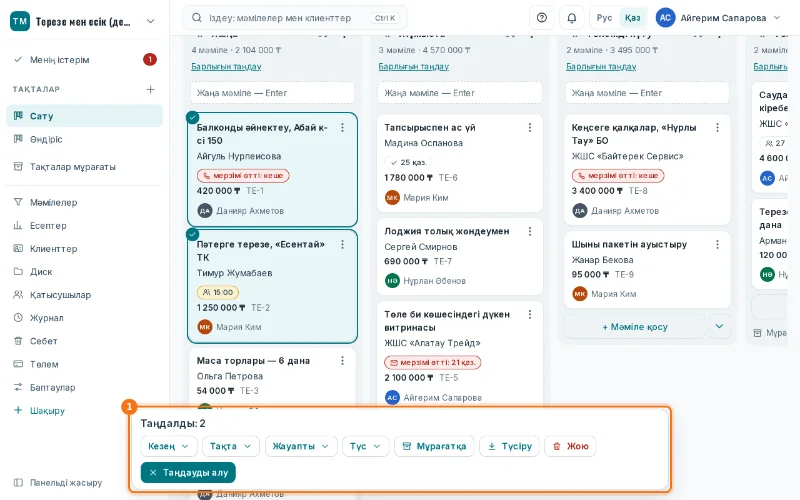Click the overdue email badge on TE-5 card
Image resolution: width=800 pixels, height=500 pixels.
click(433, 362)
